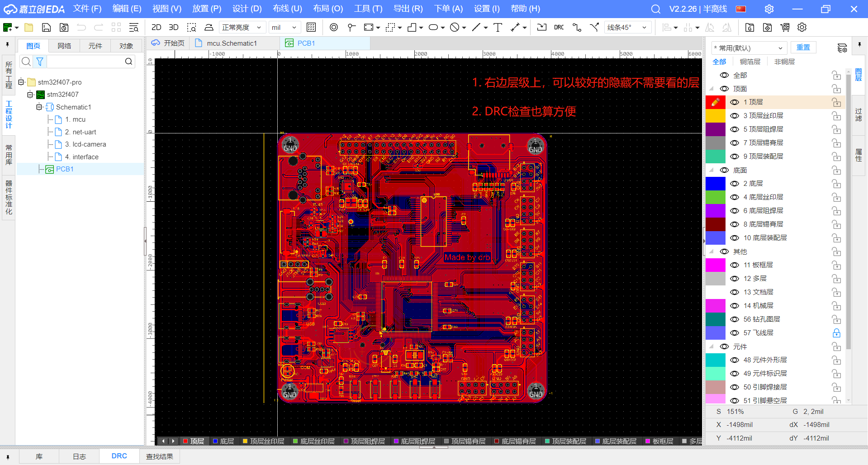Click the layer settings icon next to 重置

(842, 48)
